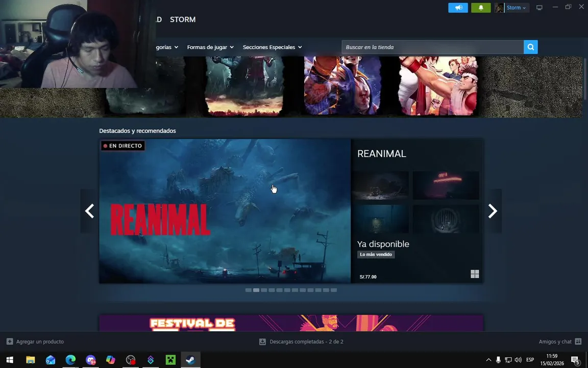
Task: Show hidden system tray icons
Action: 488,360
